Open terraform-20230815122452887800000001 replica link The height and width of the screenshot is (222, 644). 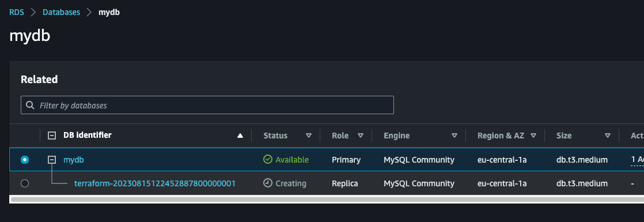(x=155, y=183)
